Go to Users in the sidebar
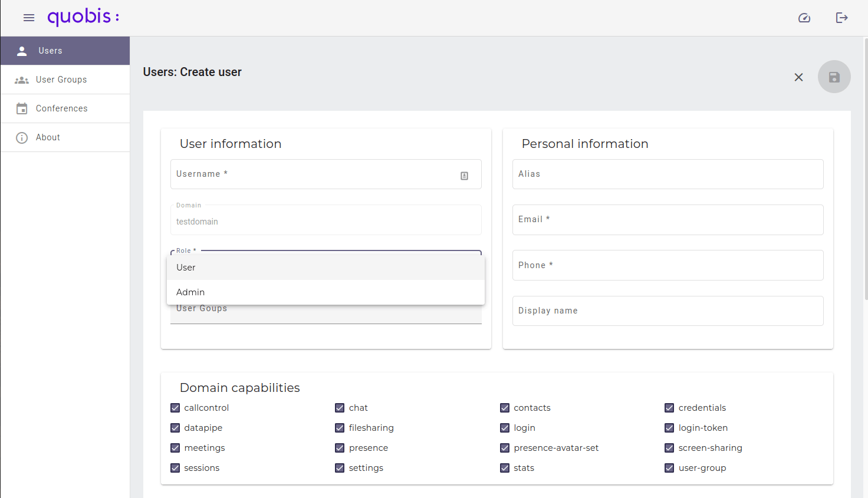The height and width of the screenshot is (498, 868). click(65, 51)
